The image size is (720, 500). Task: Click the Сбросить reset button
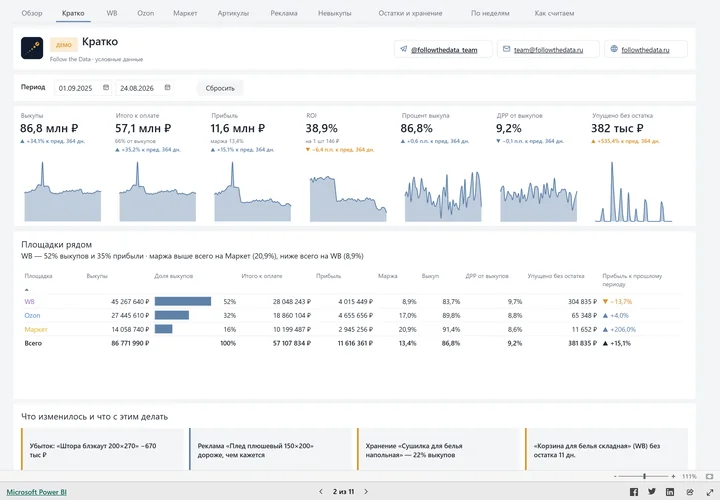tap(220, 88)
